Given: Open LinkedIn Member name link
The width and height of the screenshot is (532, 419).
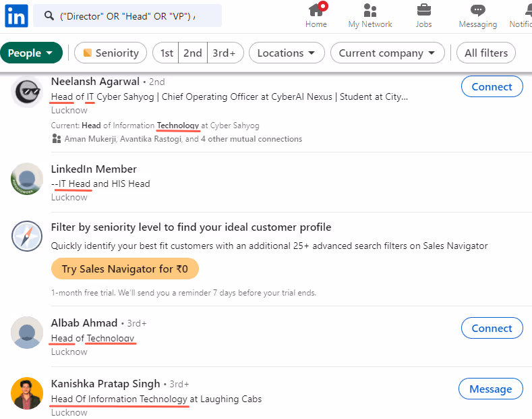Looking at the screenshot, I should pos(94,169).
